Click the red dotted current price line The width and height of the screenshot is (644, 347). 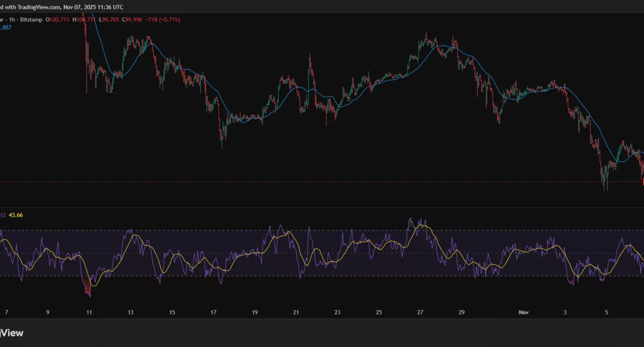(x=297, y=181)
